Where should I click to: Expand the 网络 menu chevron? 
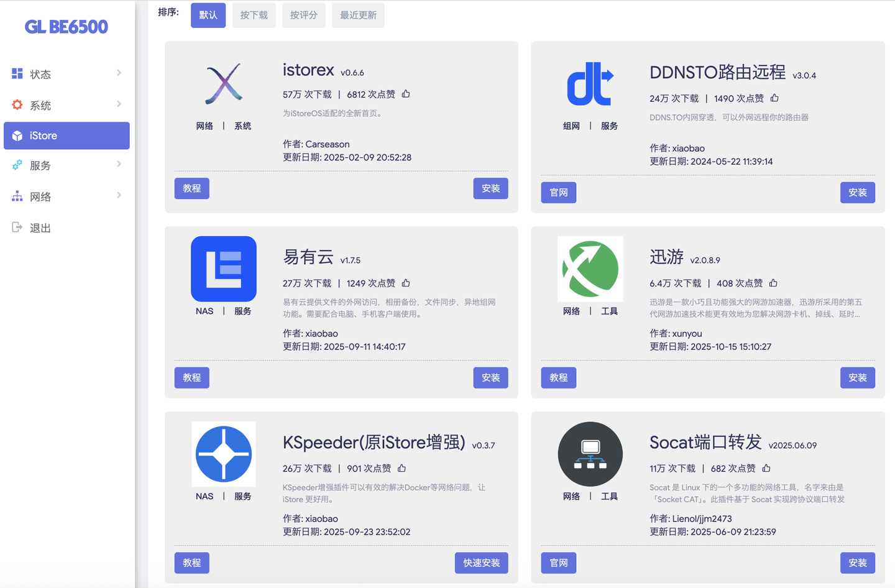tap(119, 195)
